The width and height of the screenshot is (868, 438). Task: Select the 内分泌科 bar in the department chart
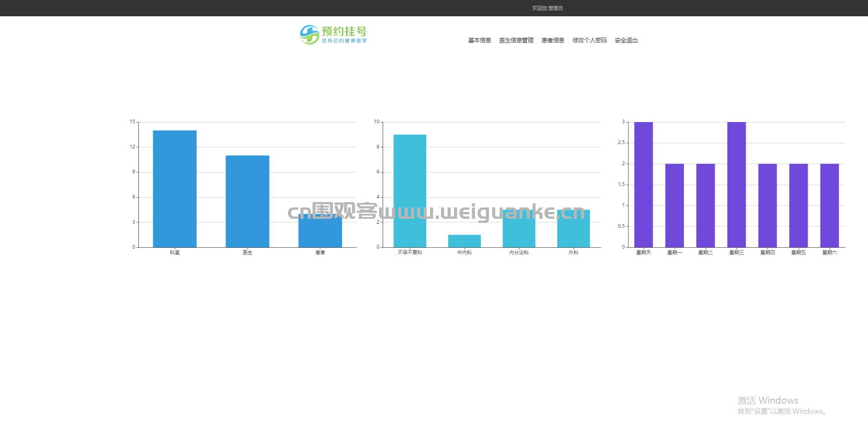click(519, 228)
